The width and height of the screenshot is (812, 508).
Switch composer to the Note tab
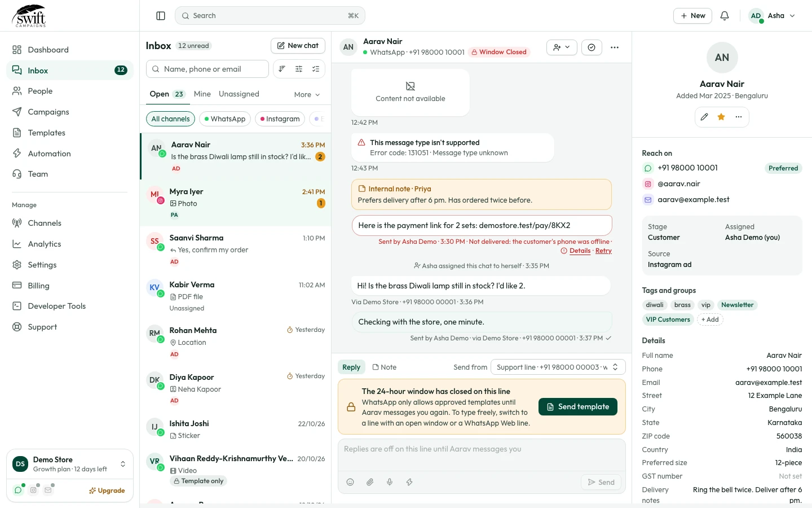(x=385, y=367)
